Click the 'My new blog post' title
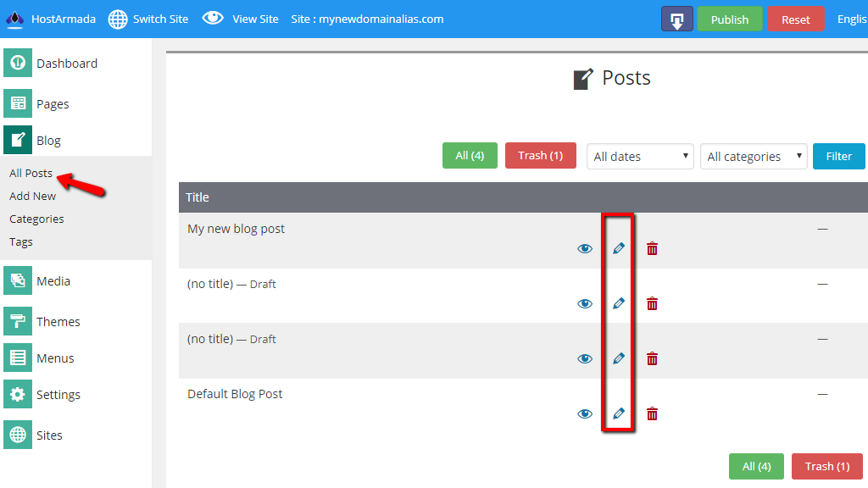Screen dimensions: 868x488 point(236,229)
